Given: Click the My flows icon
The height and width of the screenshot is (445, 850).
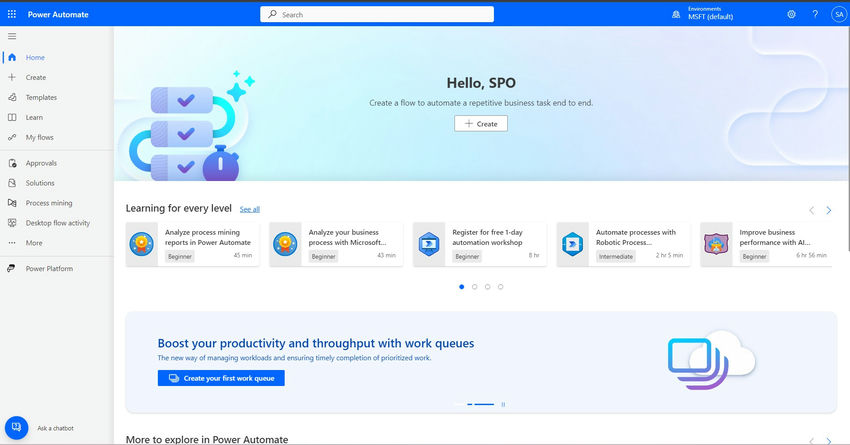Looking at the screenshot, I should 12,137.
